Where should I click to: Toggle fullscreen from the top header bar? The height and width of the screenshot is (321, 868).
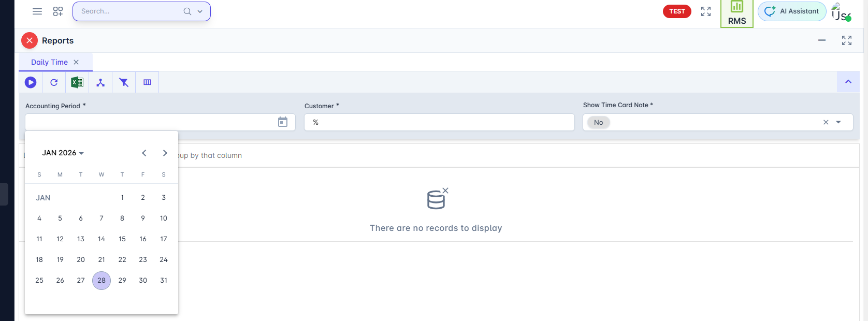706,11
